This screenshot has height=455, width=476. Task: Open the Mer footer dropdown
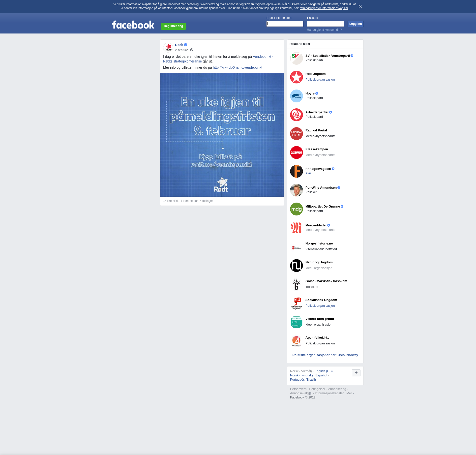(x=350, y=393)
